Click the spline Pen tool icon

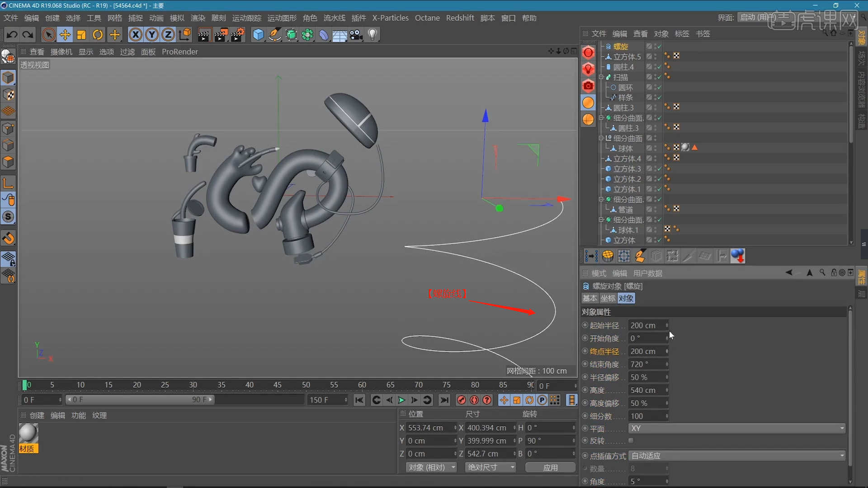pyautogui.click(x=275, y=35)
